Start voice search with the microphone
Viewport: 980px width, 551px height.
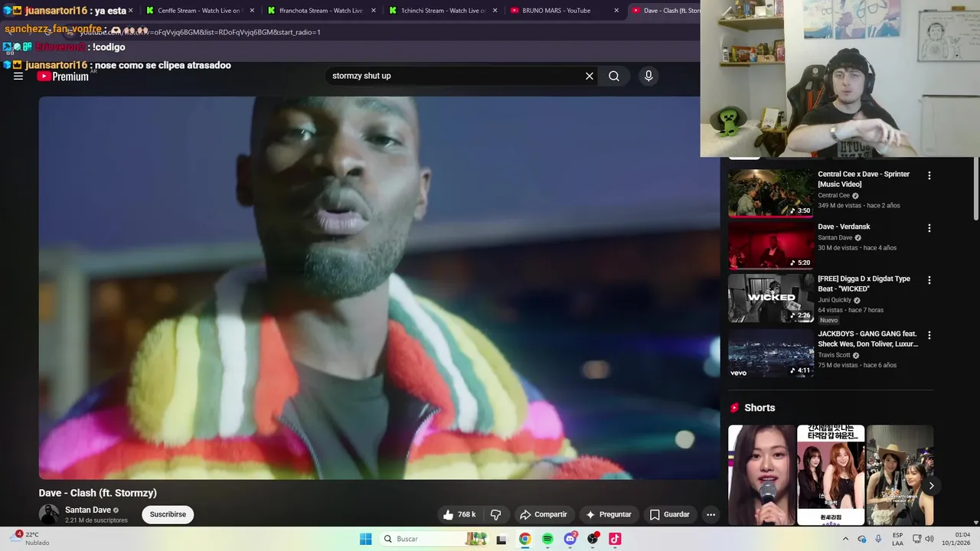[648, 76]
